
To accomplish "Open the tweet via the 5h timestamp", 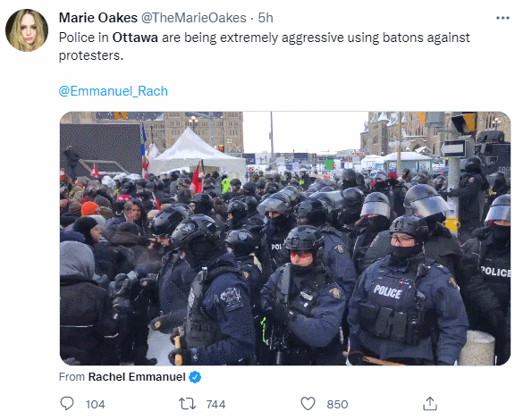I will (x=266, y=18).
